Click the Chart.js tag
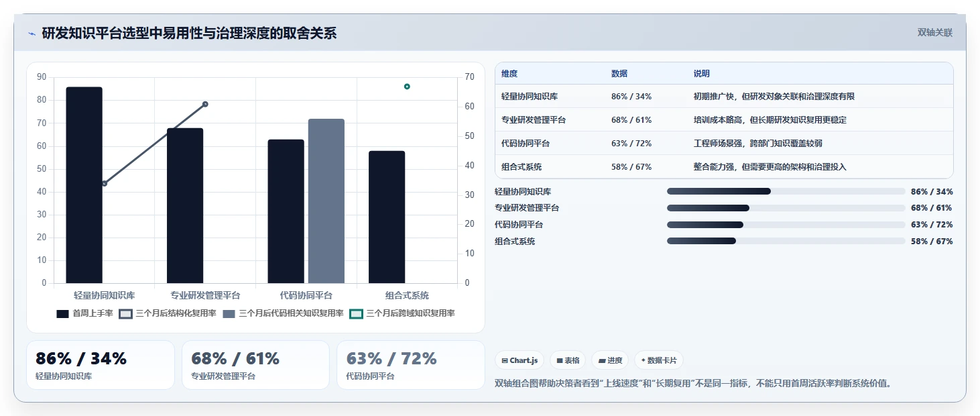 [519, 360]
